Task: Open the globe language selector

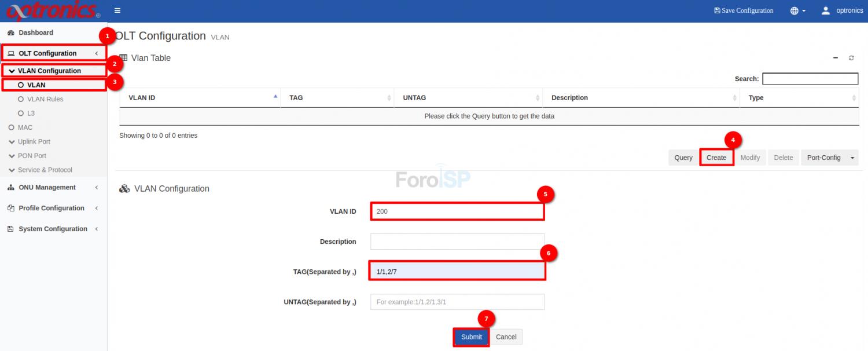Action: click(x=797, y=10)
